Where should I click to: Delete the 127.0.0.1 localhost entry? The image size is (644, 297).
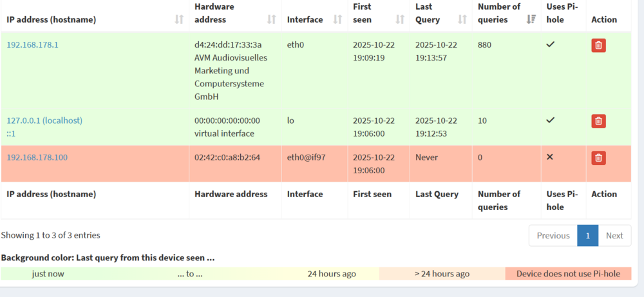pyautogui.click(x=598, y=121)
